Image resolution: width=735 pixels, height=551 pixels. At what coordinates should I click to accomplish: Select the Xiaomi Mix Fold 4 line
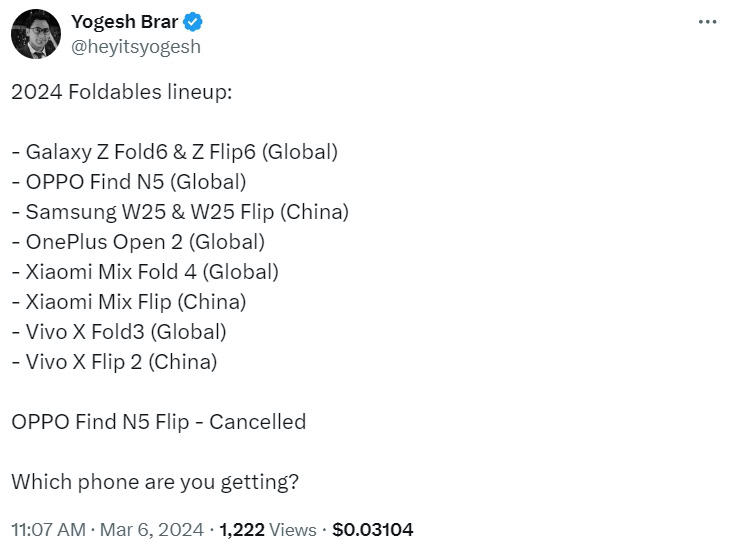(145, 271)
